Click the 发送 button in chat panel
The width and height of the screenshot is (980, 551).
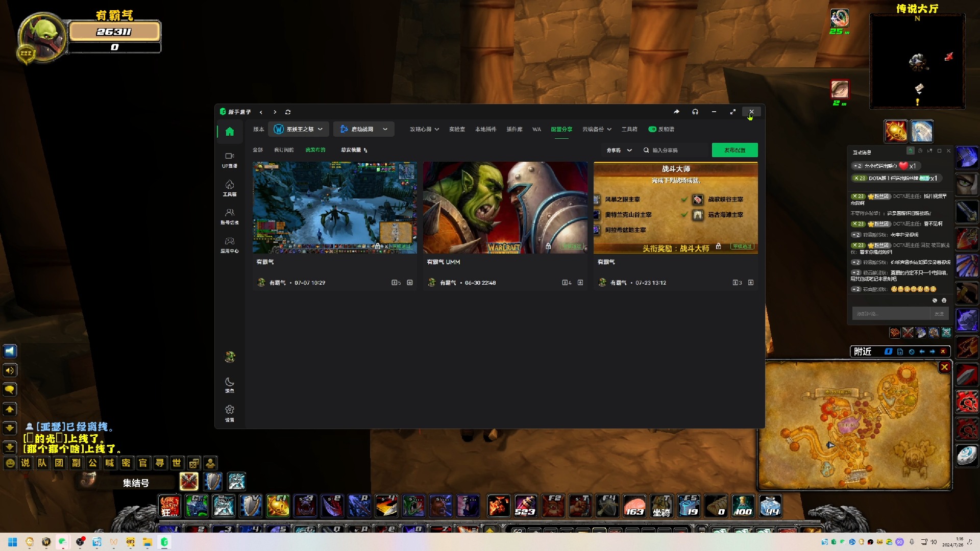(x=939, y=314)
